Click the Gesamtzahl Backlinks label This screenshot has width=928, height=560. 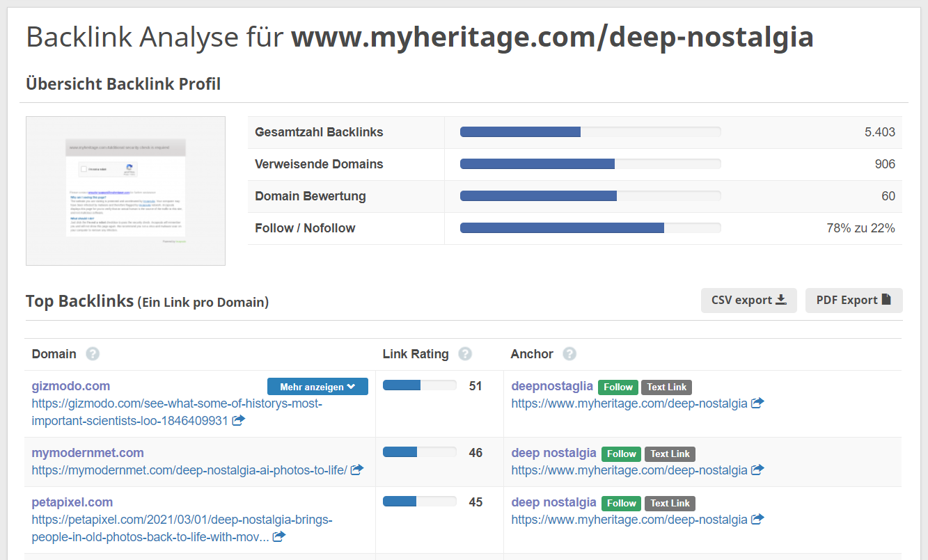click(x=319, y=132)
